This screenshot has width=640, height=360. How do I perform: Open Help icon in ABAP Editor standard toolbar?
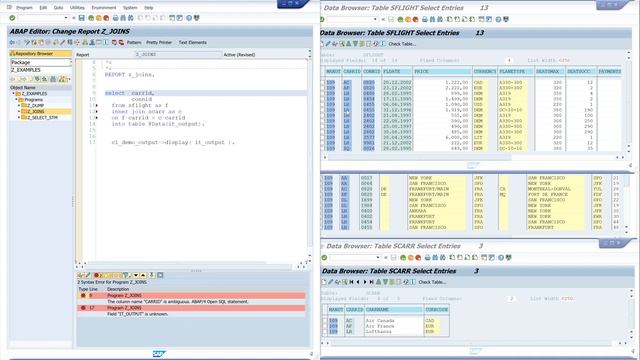[189, 18]
